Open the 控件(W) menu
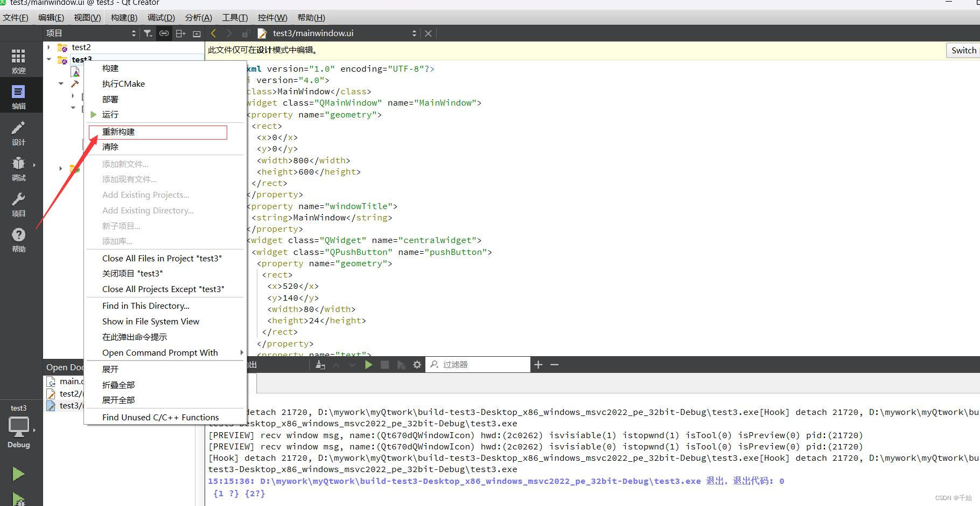980x506 pixels. coord(272,18)
